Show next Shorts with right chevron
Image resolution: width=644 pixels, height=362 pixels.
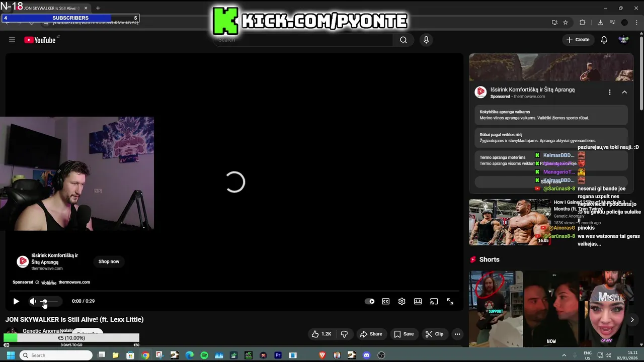tap(632, 320)
